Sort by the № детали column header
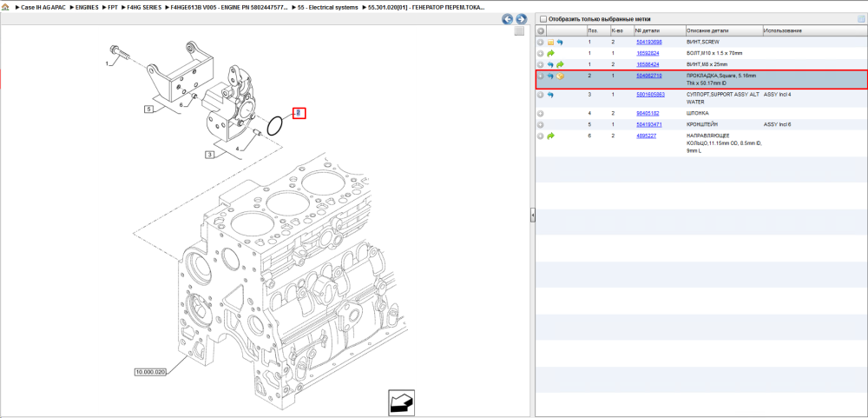Screen dimensions: 868x418 [x=659, y=31]
